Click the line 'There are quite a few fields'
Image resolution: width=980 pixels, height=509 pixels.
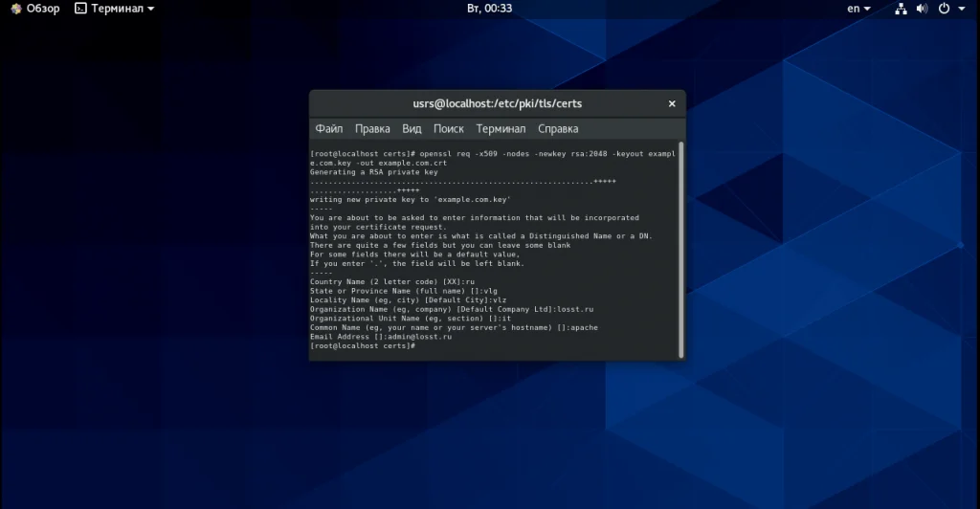pyautogui.click(x=440, y=246)
